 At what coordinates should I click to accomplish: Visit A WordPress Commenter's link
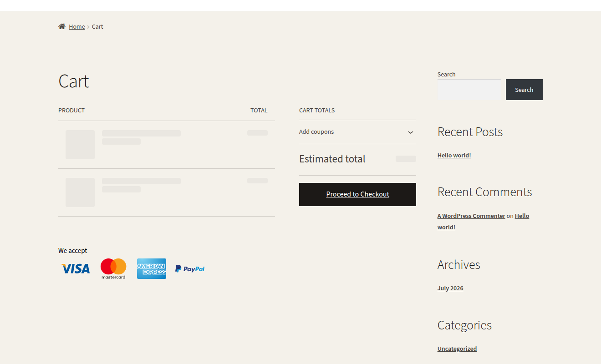click(471, 216)
